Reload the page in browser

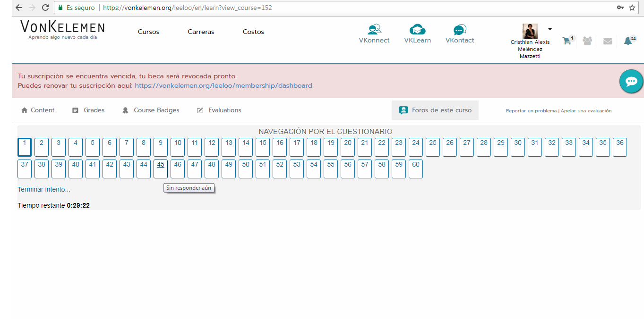[45, 8]
